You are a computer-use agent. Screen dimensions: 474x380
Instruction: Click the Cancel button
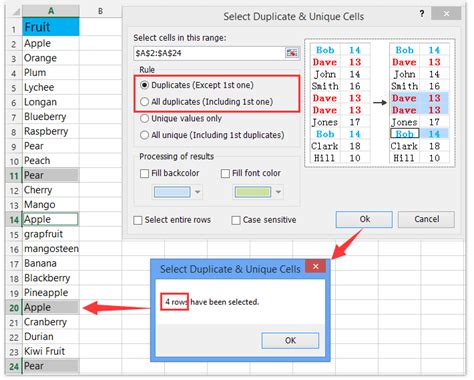pyautogui.click(x=426, y=219)
